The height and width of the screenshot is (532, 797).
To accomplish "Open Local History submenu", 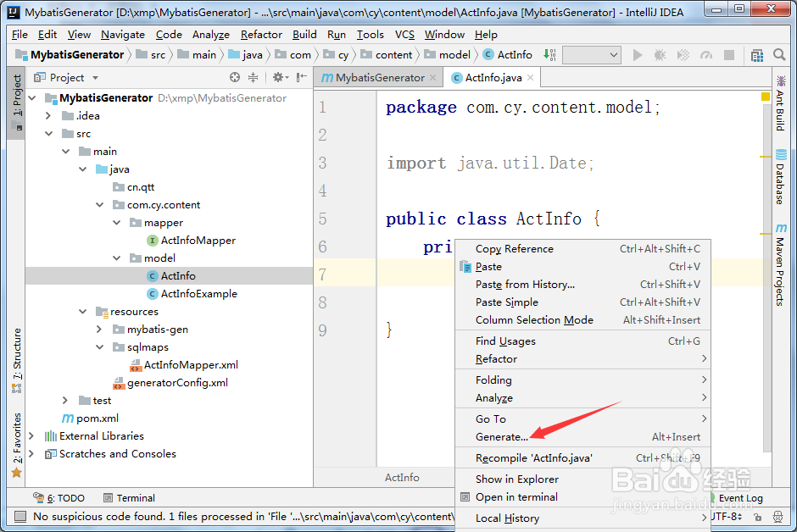I will click(x=582, y=518).
